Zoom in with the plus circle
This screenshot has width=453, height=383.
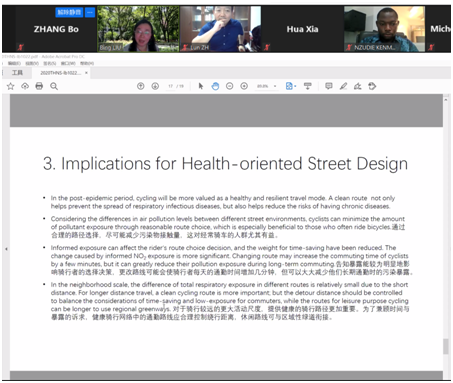244,86
